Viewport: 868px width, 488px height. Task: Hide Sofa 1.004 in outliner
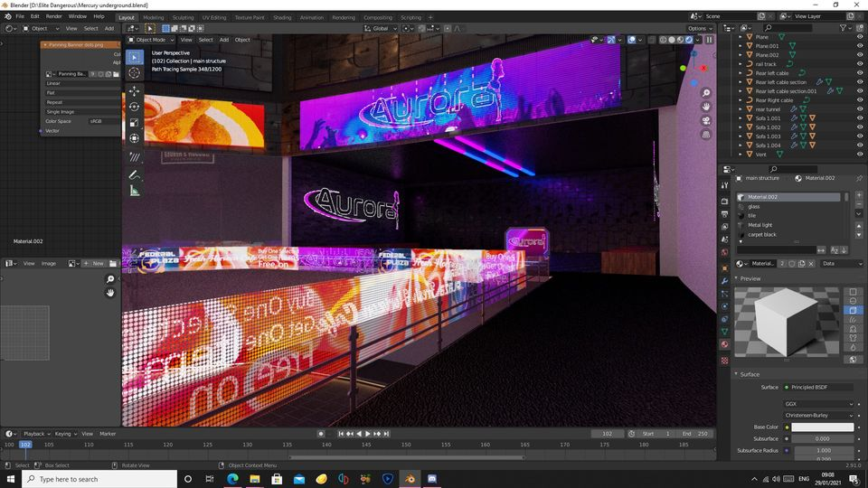860,145
